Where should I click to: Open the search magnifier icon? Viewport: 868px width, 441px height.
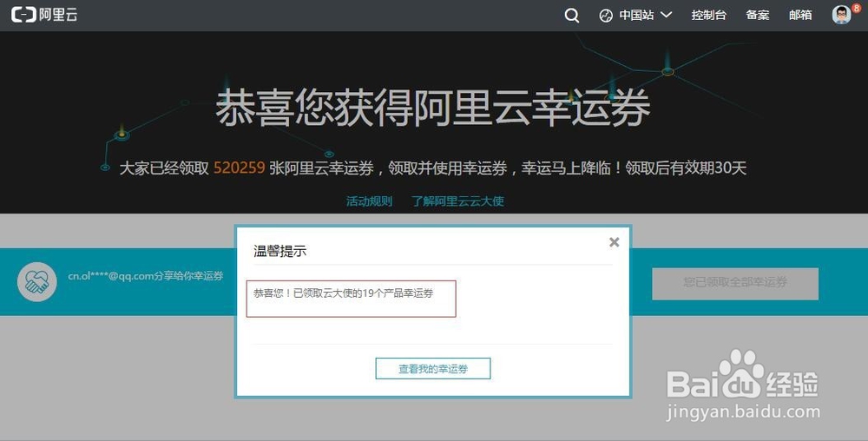[572, 16]
